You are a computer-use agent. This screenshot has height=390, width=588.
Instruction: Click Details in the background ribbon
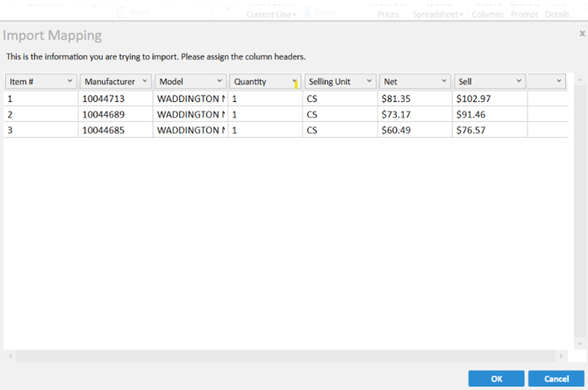(x=557, y=14)
